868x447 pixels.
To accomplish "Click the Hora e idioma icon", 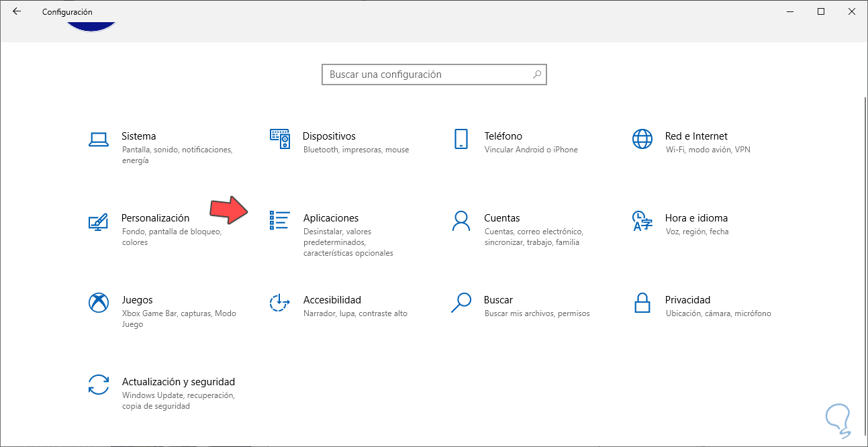I will pos(642,221).
